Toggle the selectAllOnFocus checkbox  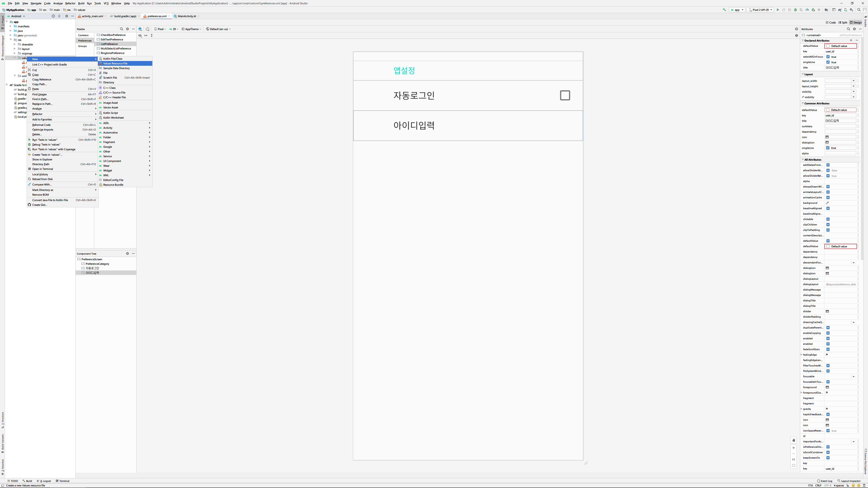point(828,57)
